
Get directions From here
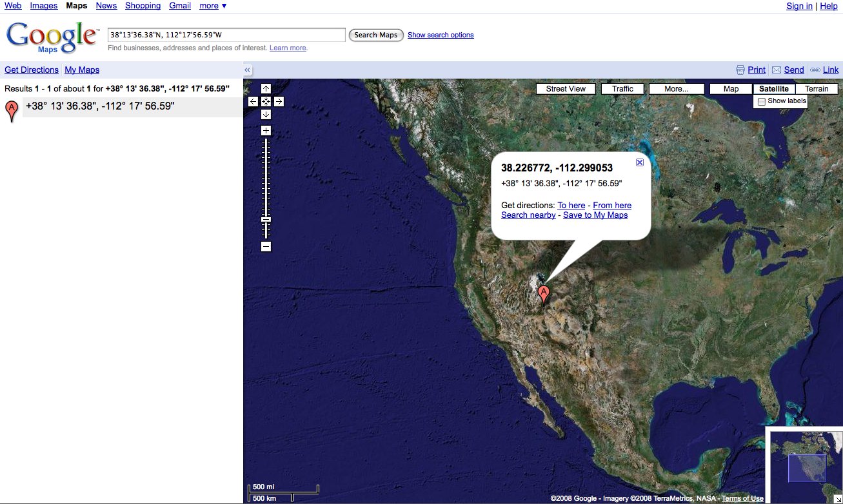[x=612, y=206]
